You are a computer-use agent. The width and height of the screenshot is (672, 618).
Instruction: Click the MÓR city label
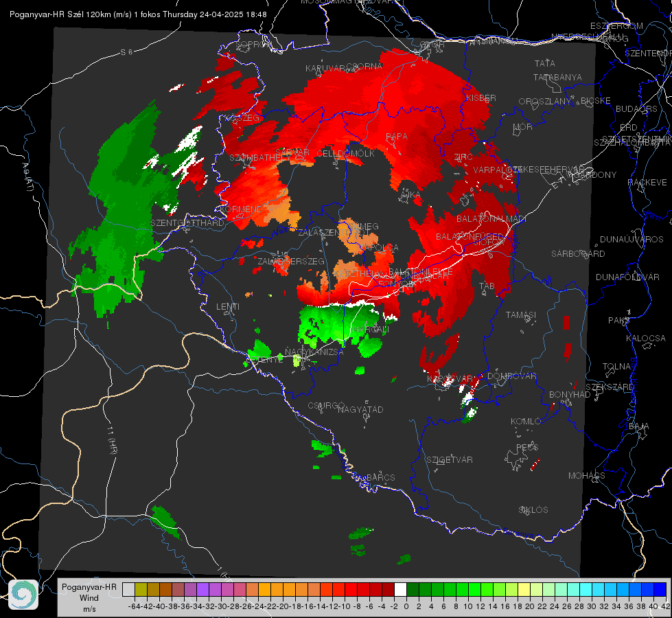[523, 127]
